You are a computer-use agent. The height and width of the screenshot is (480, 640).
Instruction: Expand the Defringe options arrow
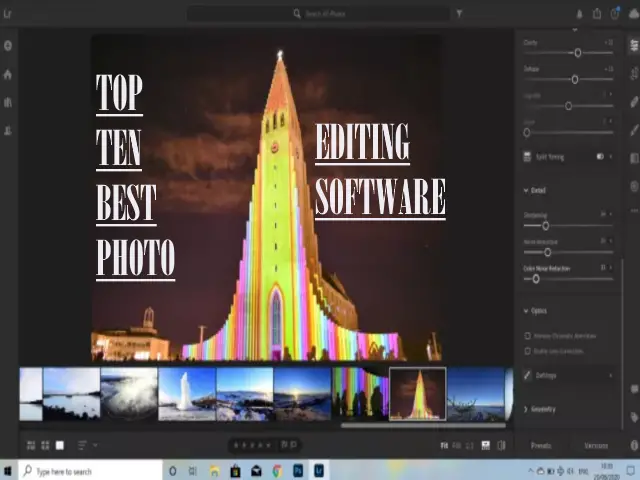(611, 375)
